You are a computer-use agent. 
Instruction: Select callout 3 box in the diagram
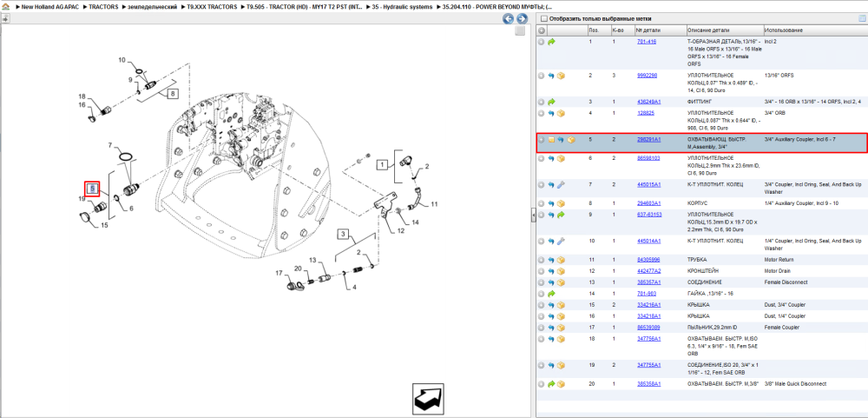343,235
